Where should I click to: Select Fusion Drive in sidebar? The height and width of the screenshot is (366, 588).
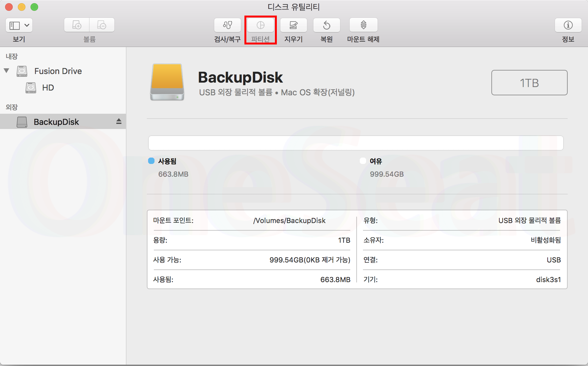click(x=58, y=71)
